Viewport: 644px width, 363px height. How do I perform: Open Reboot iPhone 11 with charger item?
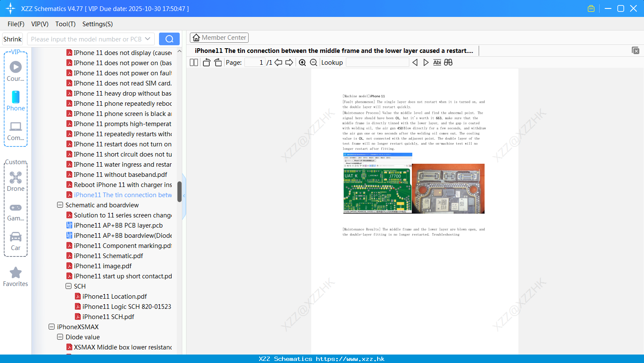[119, 184]
